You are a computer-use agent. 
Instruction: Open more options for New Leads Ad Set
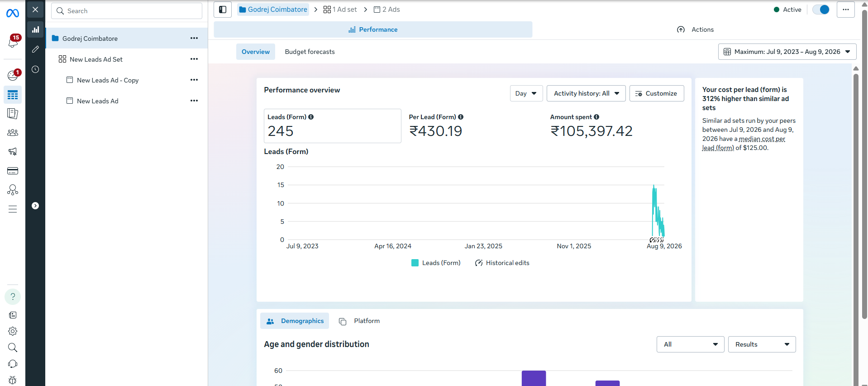click(194, 59)
